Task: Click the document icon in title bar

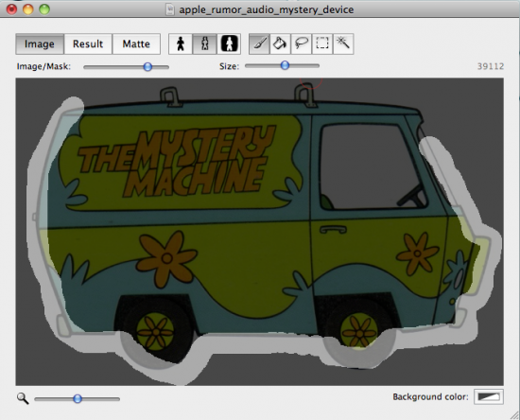Action: (170, 9)
